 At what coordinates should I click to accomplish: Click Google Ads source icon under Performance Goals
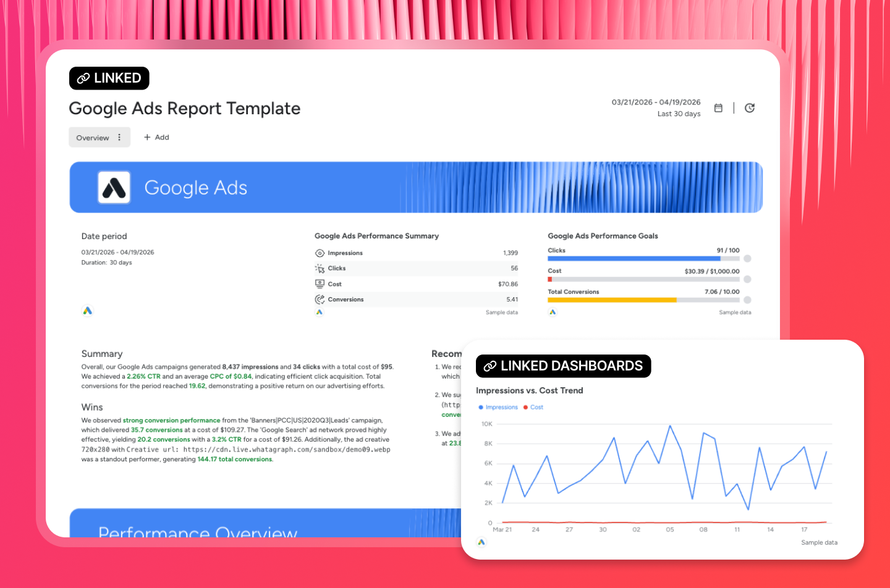pos(553,312)
